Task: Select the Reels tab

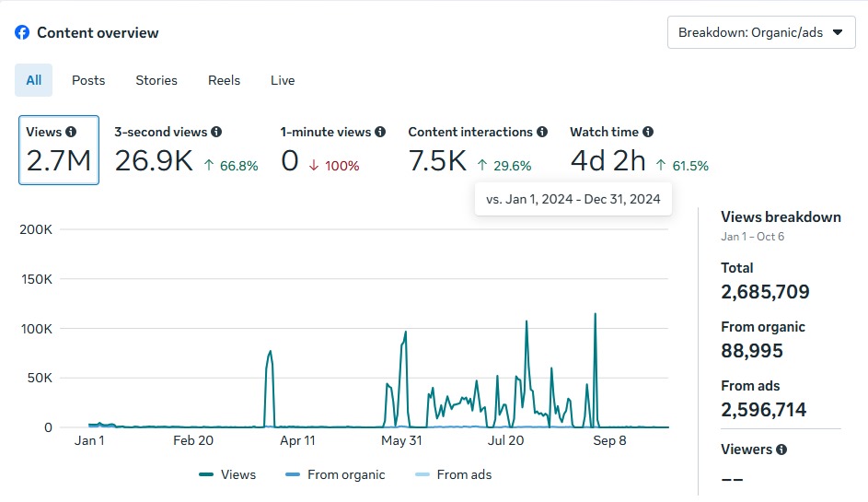Action: click(224, 80)
